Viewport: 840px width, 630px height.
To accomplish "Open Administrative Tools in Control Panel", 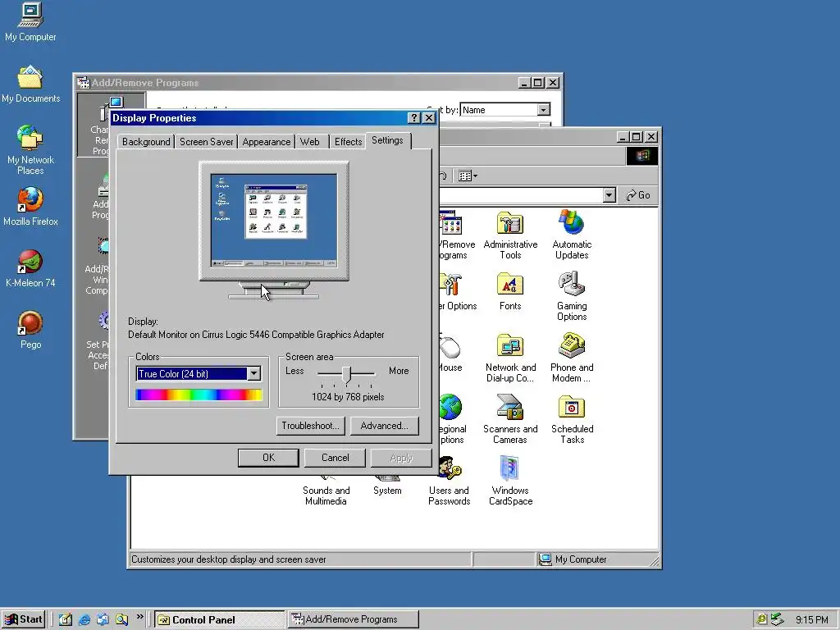I will point(510,235).
